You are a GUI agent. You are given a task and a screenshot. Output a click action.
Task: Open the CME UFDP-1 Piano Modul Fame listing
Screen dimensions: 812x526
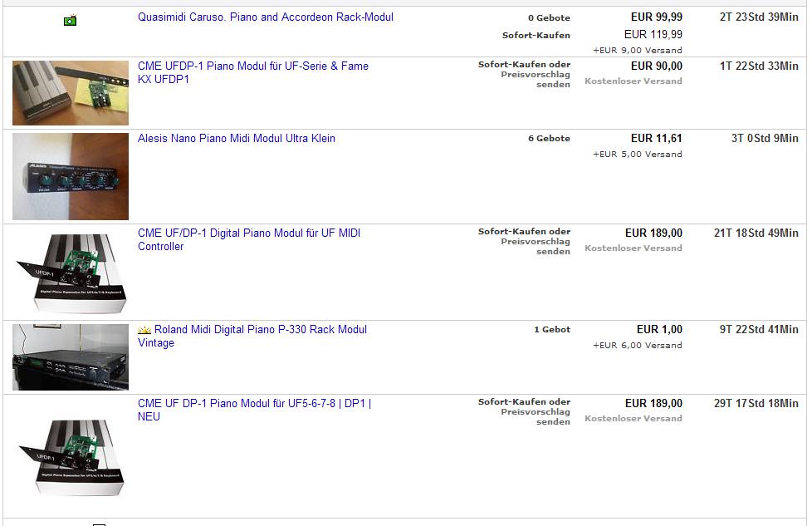(253, 72)
